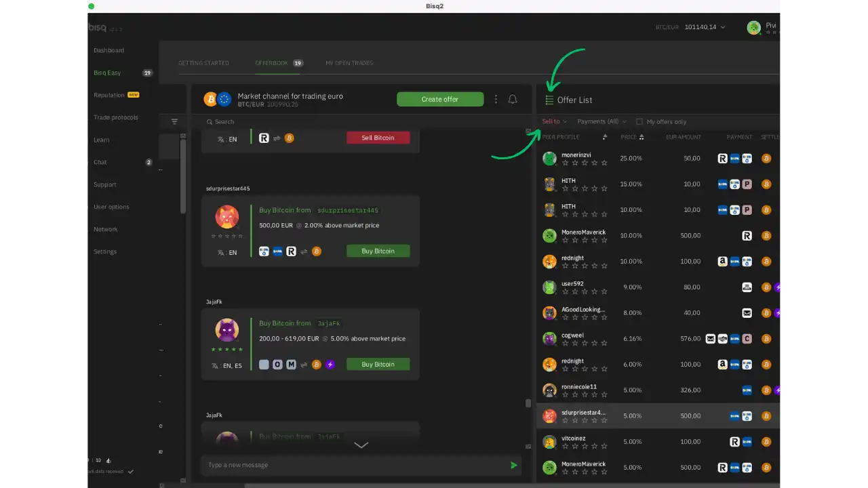Click JajaFk's purple cat avatar
868x488 pixels.
click(227, 330)
